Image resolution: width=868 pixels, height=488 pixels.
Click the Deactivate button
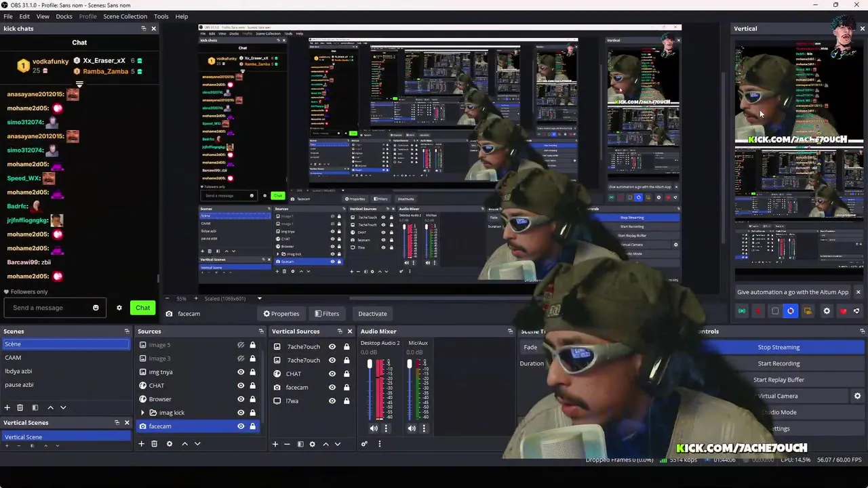pos(372,314)
